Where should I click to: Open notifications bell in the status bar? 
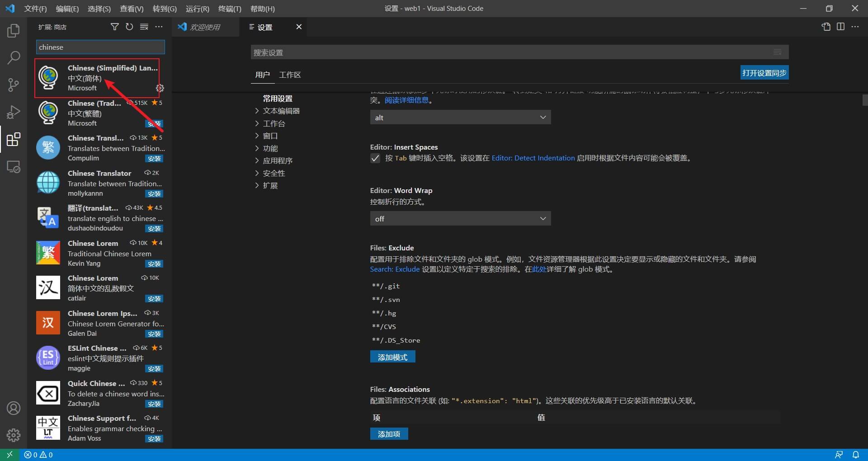point(856,455)
